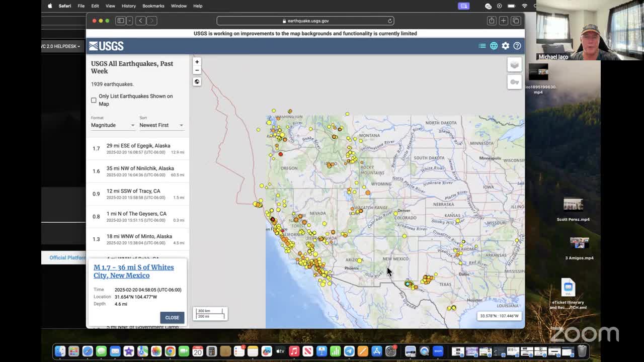Click the USGS logo
This screenshot has width=644, height=362.
[106, 46]
